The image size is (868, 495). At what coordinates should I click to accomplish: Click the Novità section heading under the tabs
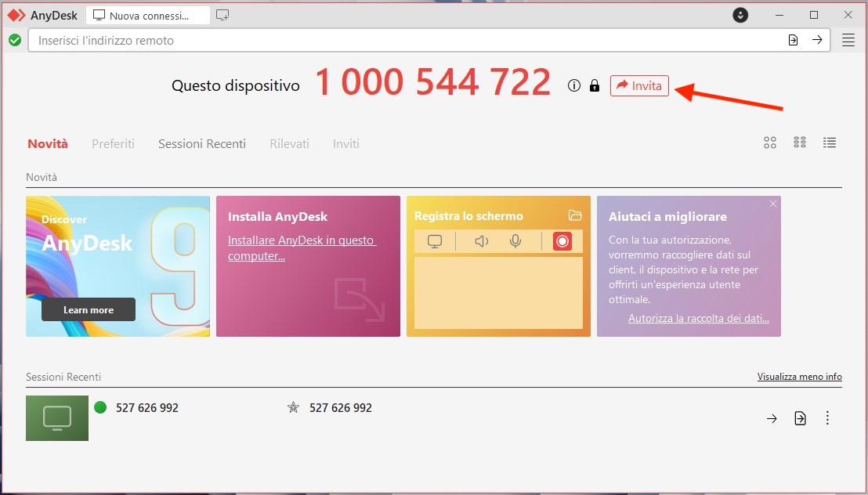tap(42, 177)
